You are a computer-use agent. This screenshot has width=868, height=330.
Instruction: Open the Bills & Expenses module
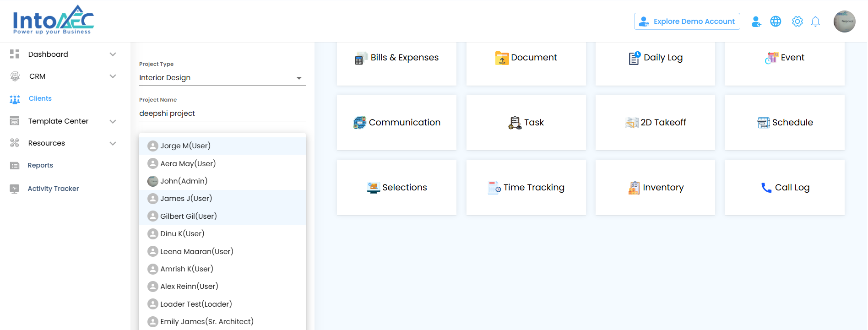(396, 58)
